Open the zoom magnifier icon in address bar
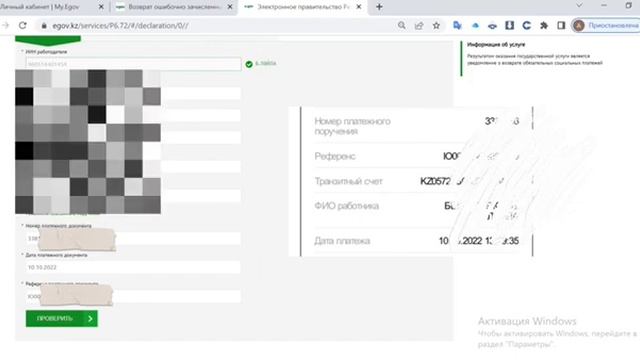The width and height of the screenshot is (640, 360). coord(402,25)
